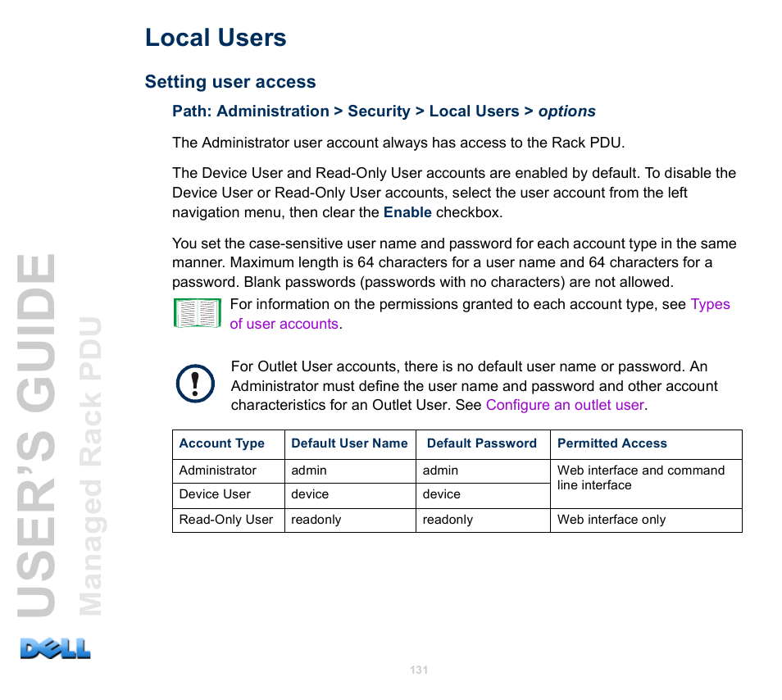The image size is (782, 700).
Task: Click the Device User table cell
Action: (216, 494)
